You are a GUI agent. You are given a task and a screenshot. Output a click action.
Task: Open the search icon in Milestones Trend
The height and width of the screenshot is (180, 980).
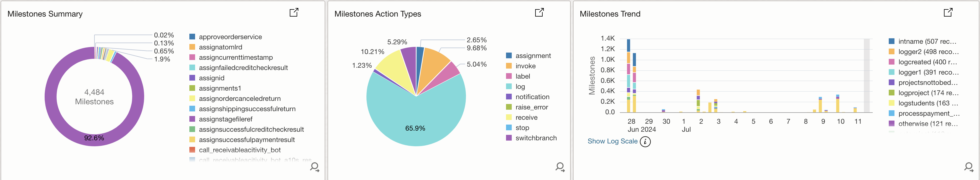pos(969,167)
